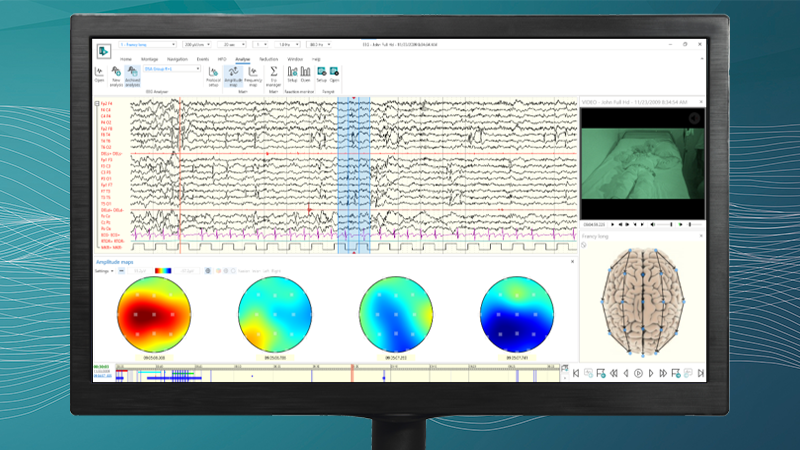The height and width of the screenshot is (450, 800).
Task: Open the dropdown showing value 1
Action: point(260,45)
